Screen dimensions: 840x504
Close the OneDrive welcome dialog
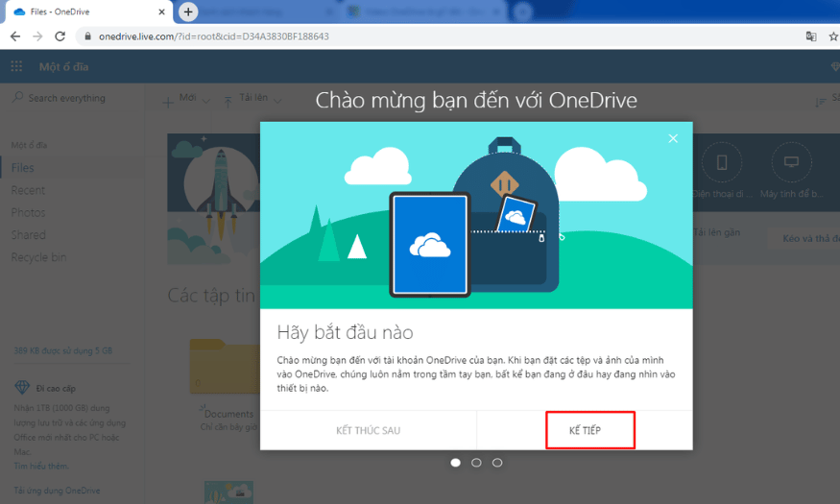673,139
